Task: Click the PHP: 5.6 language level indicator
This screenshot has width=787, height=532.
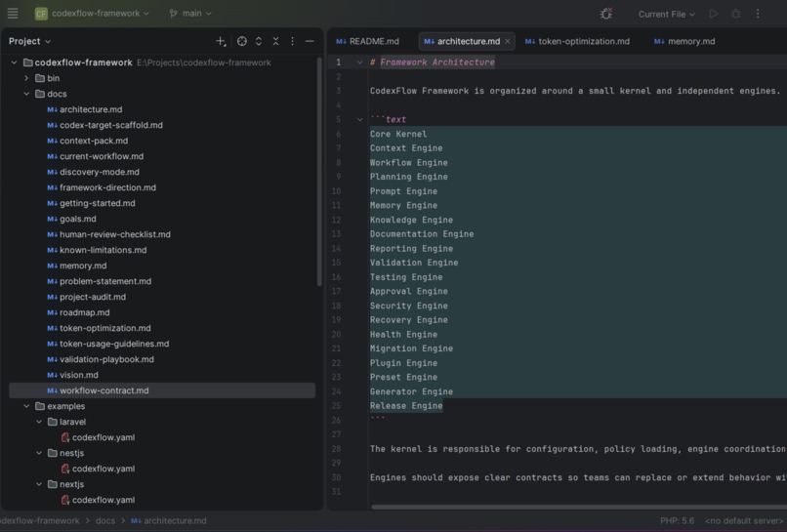Action: coord(677,520)
